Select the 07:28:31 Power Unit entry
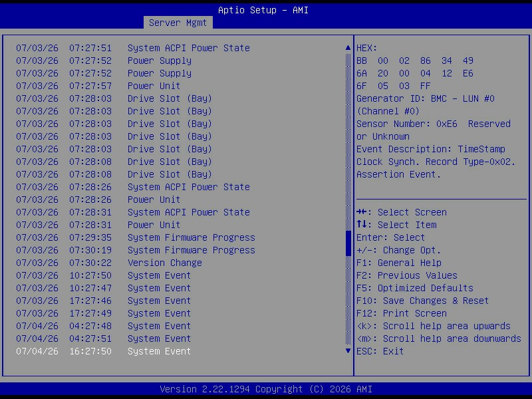Screen dimensions: 532x399 (98, 225)
